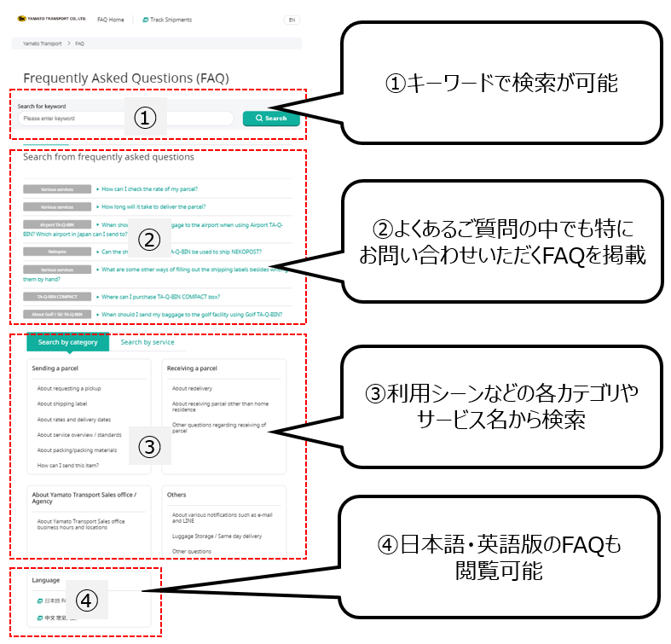Focus the 'Please enter keyword' search field

(125, 119)
